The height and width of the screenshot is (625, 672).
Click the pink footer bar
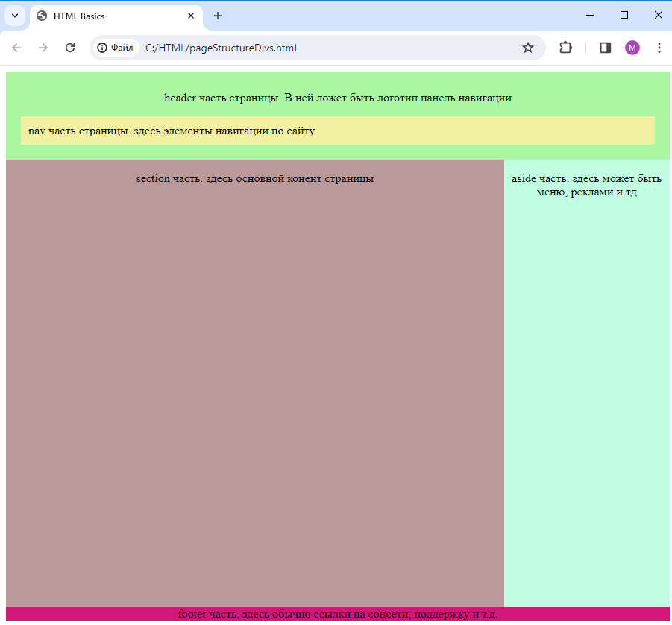coord(338,613)
